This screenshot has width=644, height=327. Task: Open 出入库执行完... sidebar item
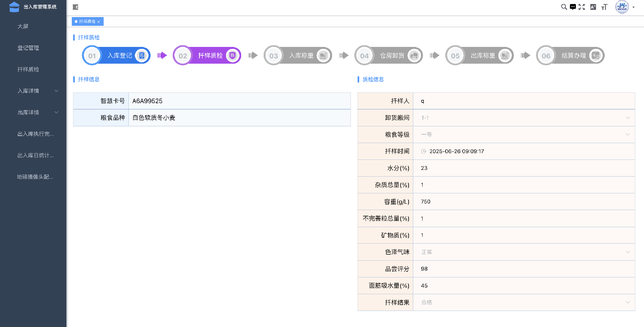click(33, 134)
